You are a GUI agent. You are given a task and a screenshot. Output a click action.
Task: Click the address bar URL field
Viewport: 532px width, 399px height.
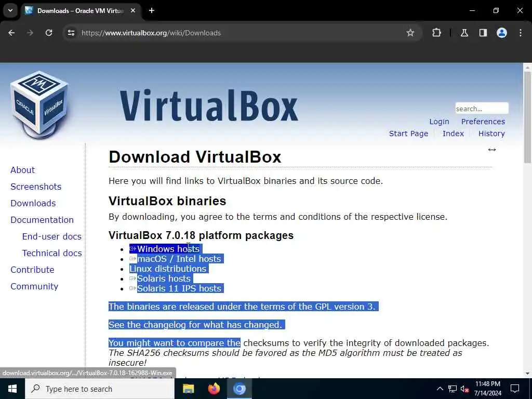(237, 33)
